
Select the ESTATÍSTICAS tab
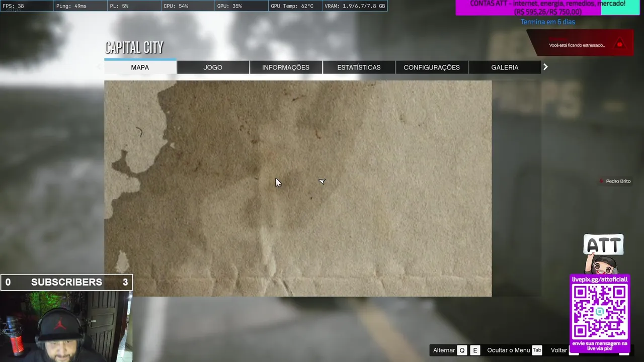(359, 67)
